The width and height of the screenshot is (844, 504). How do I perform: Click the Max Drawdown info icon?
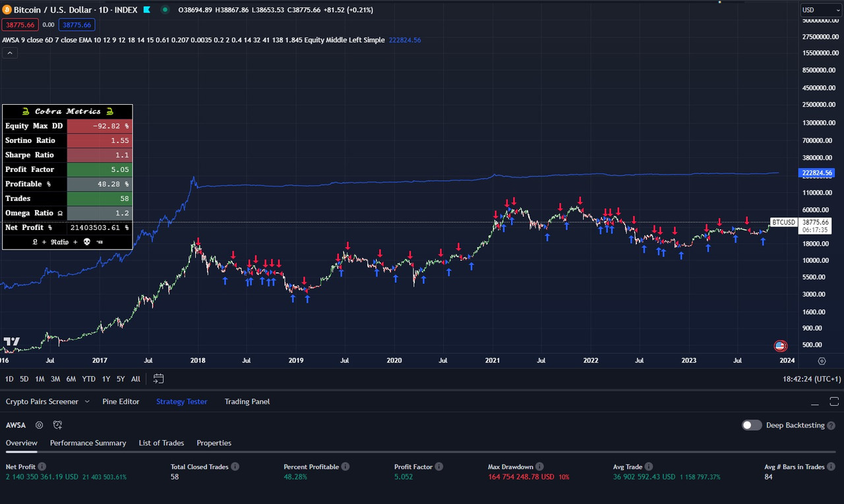pyautogui.click(x=540, y=466)
